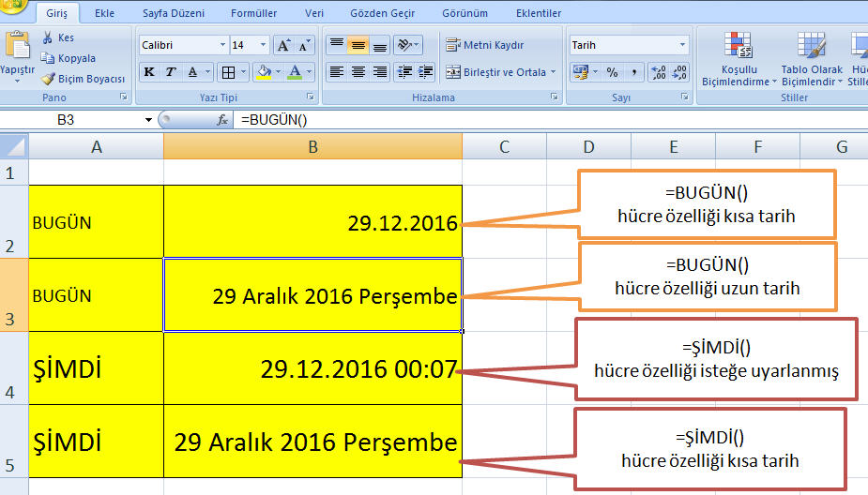Toggle bold K formatting

click(149, 72)
